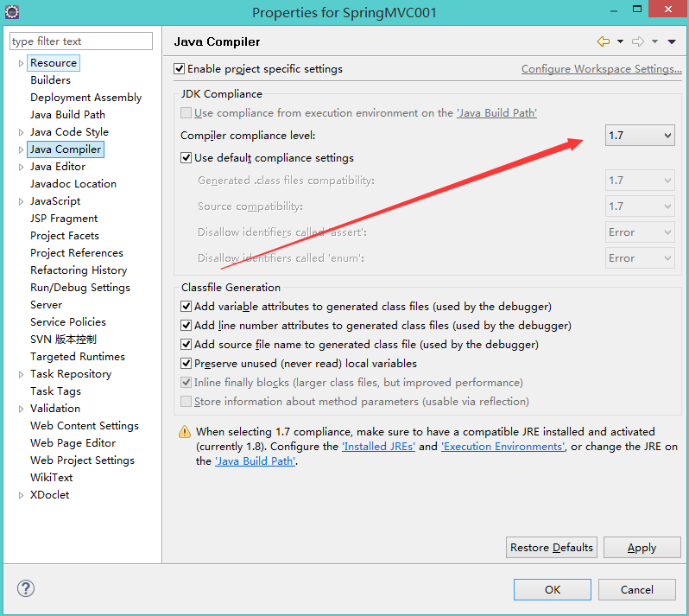Screen dimensions: 689x616
Task: Click the Cancel button
Action: pos(636,589)
